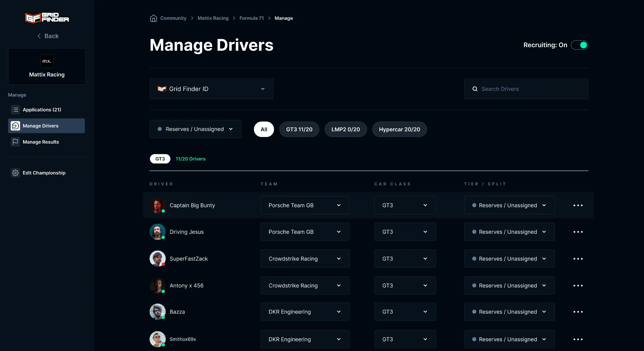
Task: Select the Manage Drivers sidebar icon
Action: tap(15, 125)
